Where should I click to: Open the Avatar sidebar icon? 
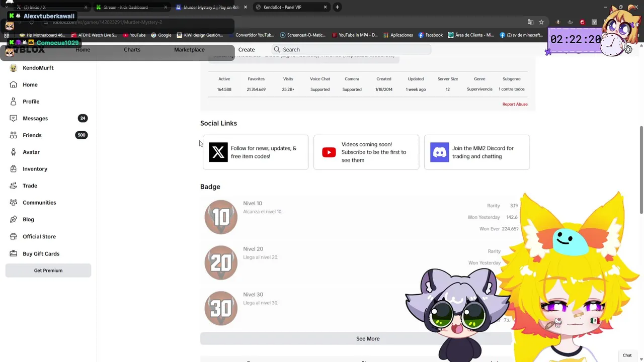(14, 152)
